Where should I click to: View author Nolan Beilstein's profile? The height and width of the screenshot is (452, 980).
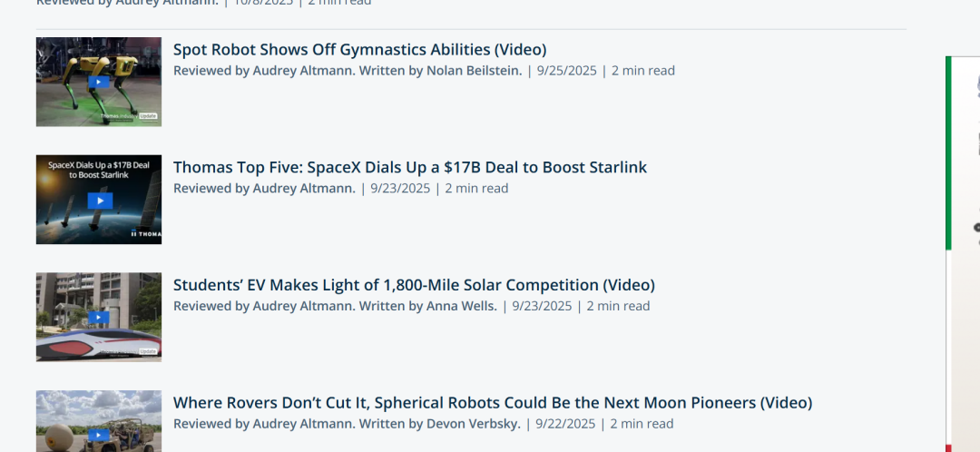click(474, 71)
